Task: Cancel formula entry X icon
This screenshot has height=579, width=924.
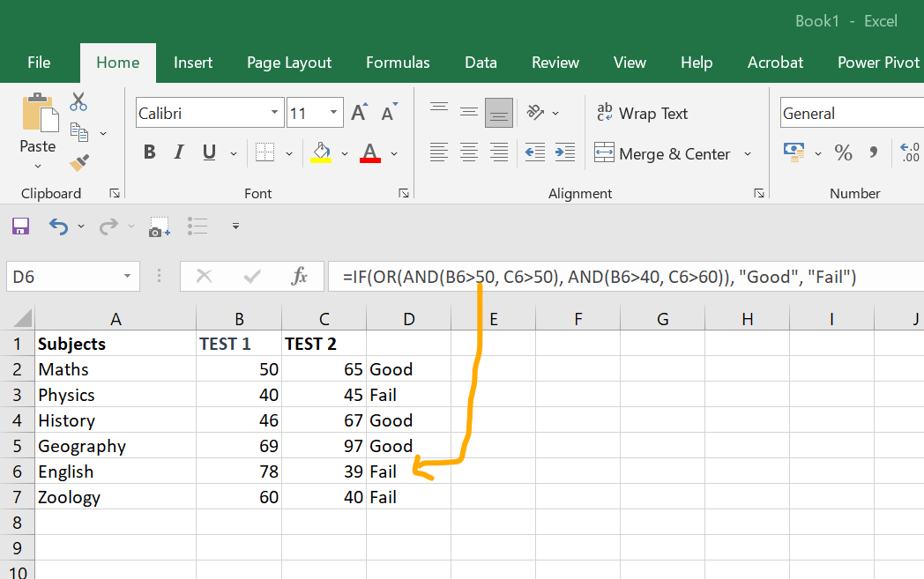Action: pyautogui.click(x=204, y=276)
